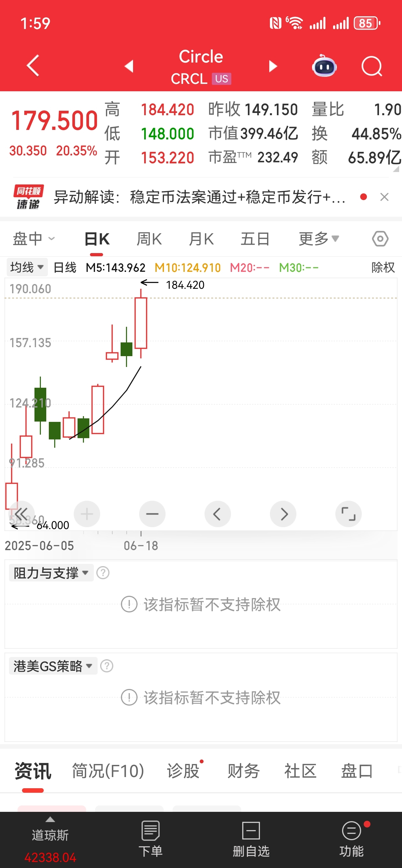The height and width of the screenshot is (868, 402).
Task: Expand the 盘中 session dropdown
Action: tap(33, 239)
